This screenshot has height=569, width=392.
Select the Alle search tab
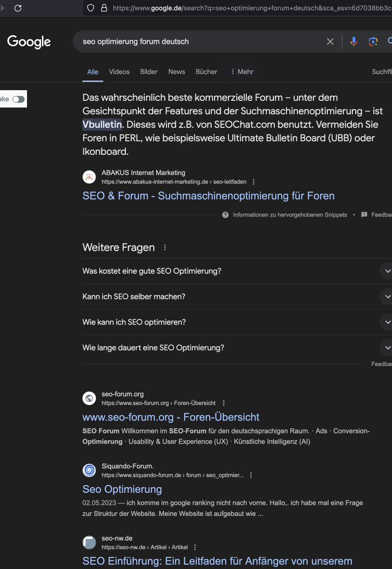click(x=93, y=72)
